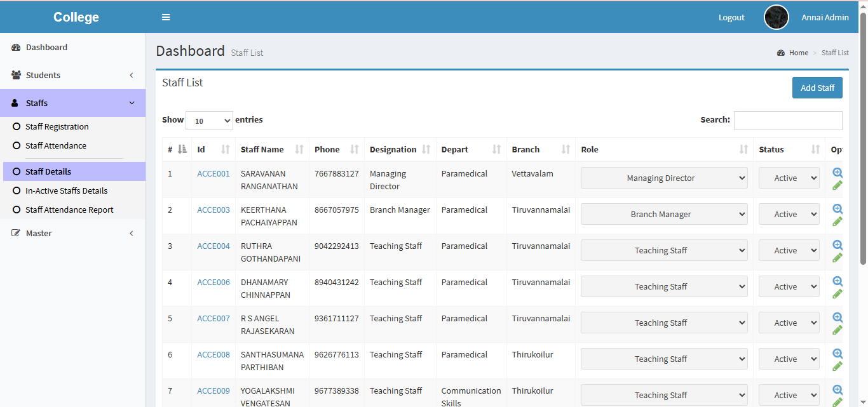Select In-Active Staffs Details menu item
Screen dimensions: 868x407
(x=66, y=191)
